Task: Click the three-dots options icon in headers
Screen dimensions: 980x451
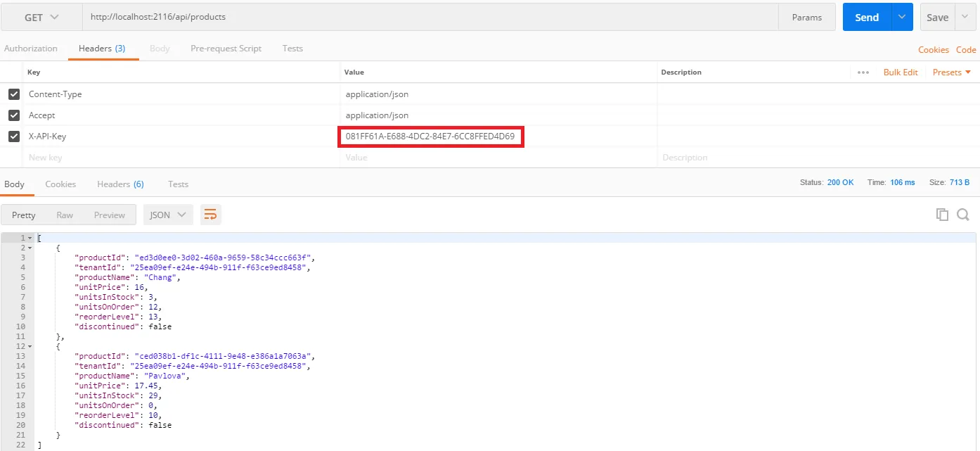Action: coord(863,72)
